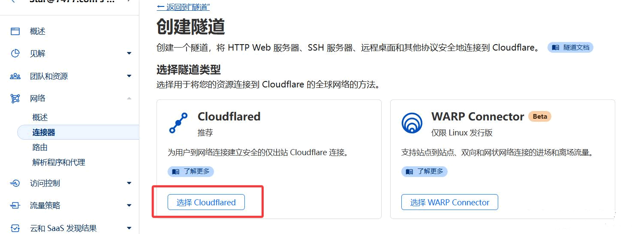Click the 流量策略 icon in sidebar
The width and height of the screenshot is (644, 234).
[x=15, y=206]
